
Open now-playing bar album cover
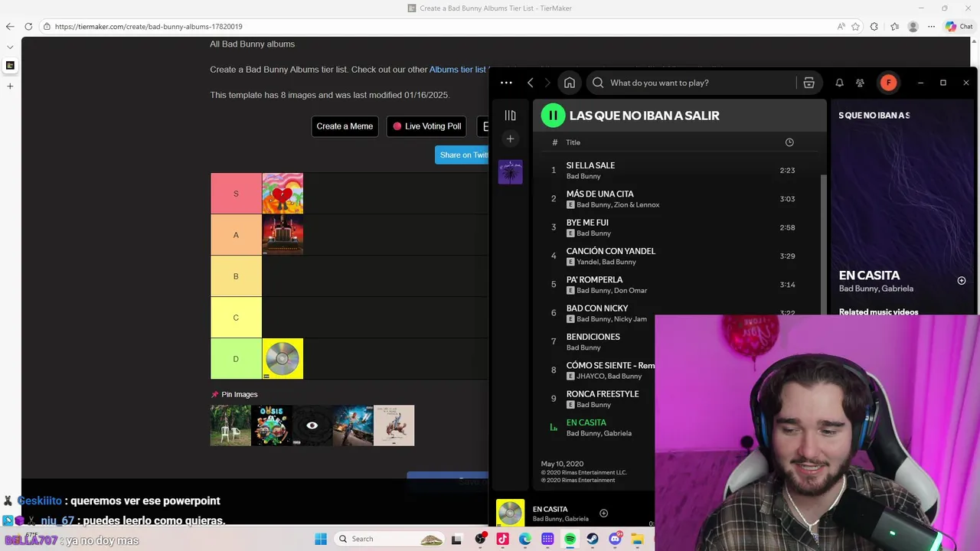pos(510,513)
